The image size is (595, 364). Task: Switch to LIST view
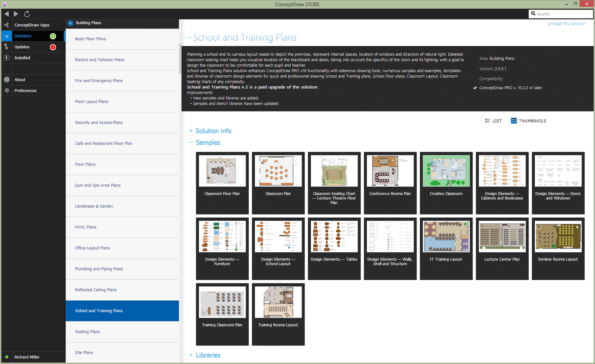pyautogui.click(x=497, y=121)
